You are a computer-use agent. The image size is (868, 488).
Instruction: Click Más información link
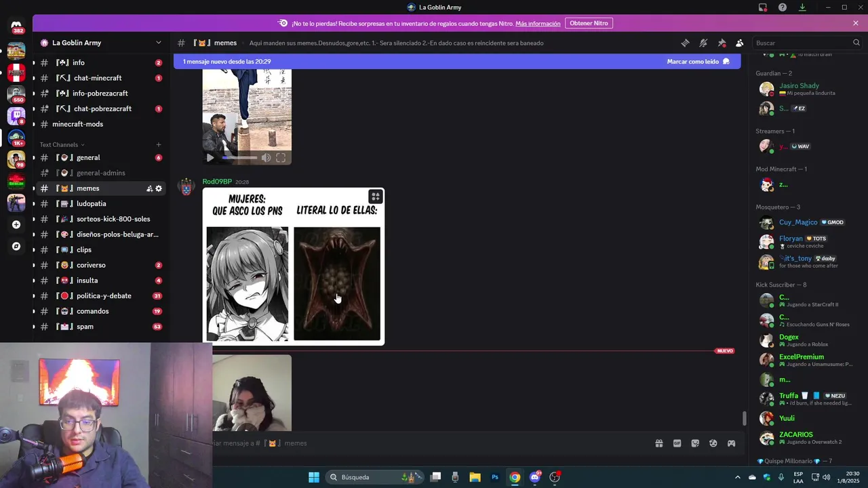pyautogui.click(x=538, y=23)
